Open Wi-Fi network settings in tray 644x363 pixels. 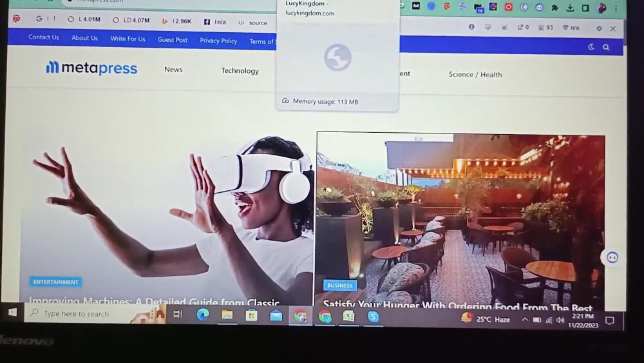(x=549, y=320)
